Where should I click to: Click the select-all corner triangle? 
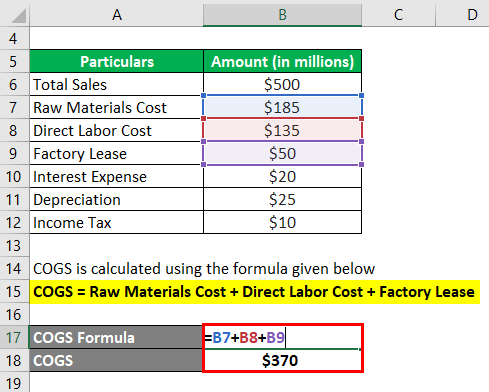click(x=19, y=16)
